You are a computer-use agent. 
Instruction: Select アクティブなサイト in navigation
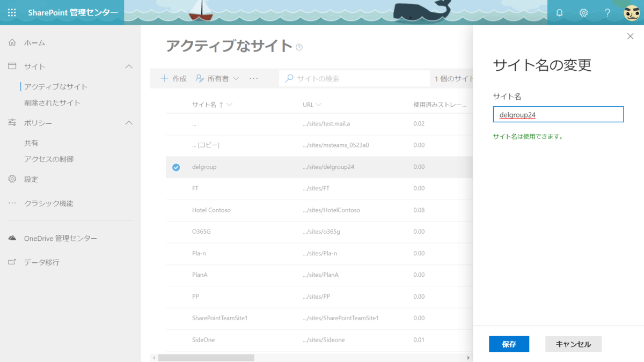(x=56, y=86)
